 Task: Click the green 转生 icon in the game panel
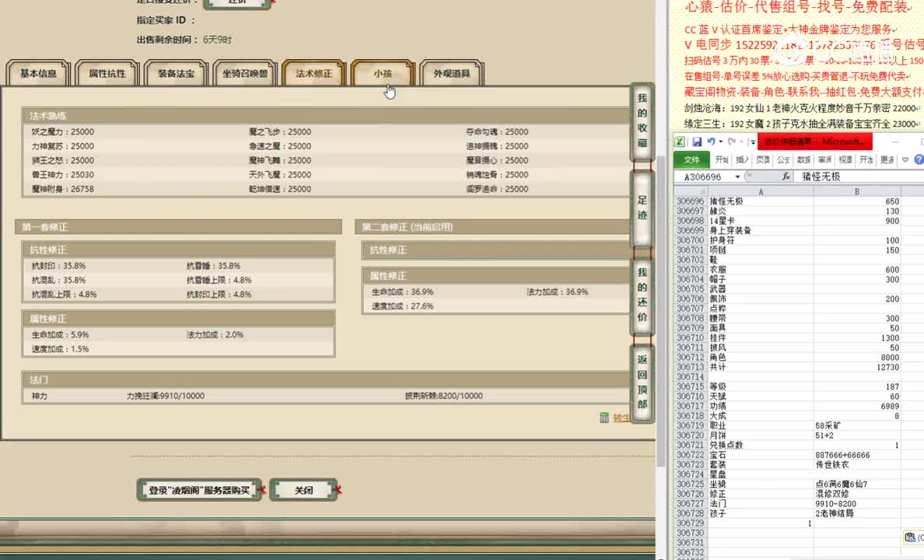click(605, 418)
